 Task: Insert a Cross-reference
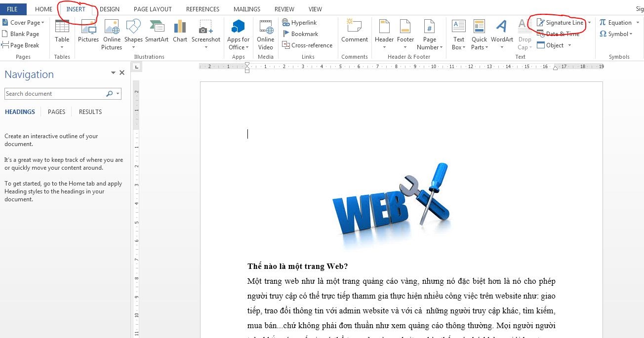click(x=307, y=45)
